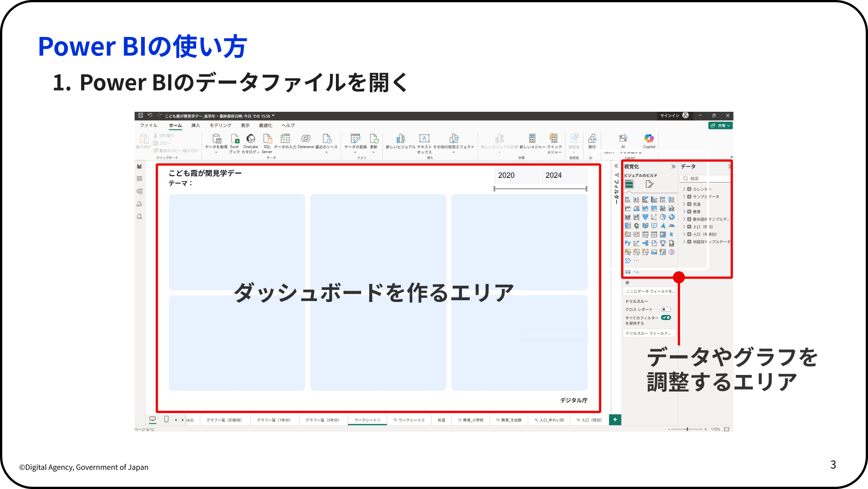The width and height of the screenshot is (868, 489).
Task: Expand the 人口（性別）table
Action: click(684, 227)
